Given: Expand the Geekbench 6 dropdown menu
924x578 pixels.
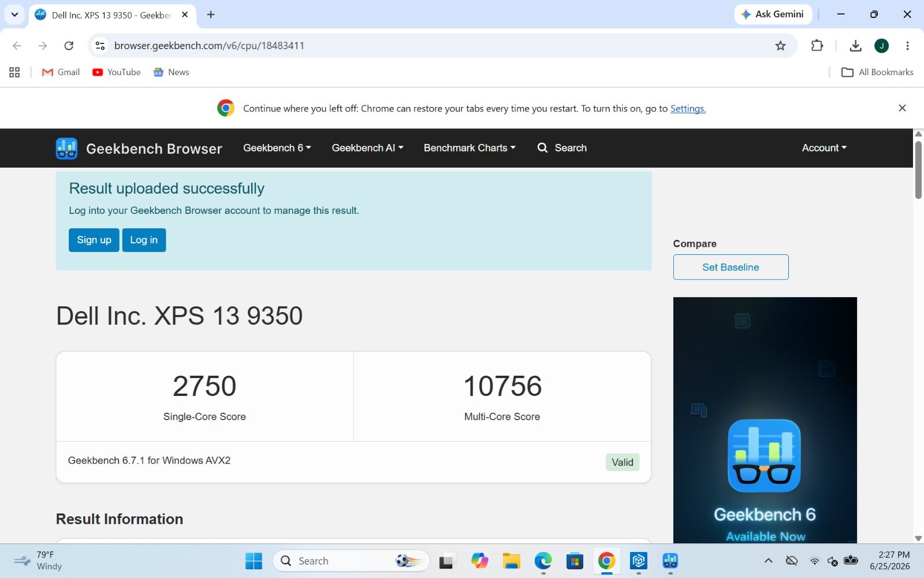Looking at the screenshot, I should pyautogui.click(x=277, y=148).
